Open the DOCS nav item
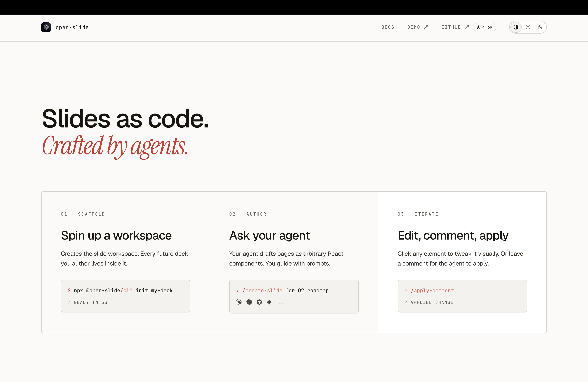Image resolution: width=588 pixels, height=382 pixels. [x=388, y=27]
